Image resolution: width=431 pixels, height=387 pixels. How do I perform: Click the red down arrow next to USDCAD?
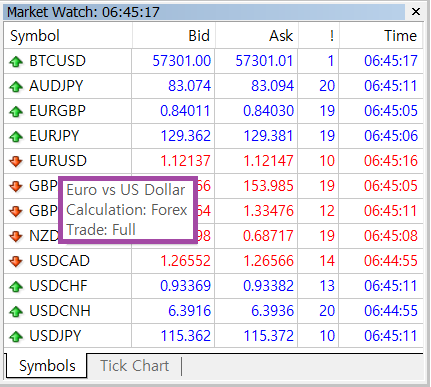(16, 261)
